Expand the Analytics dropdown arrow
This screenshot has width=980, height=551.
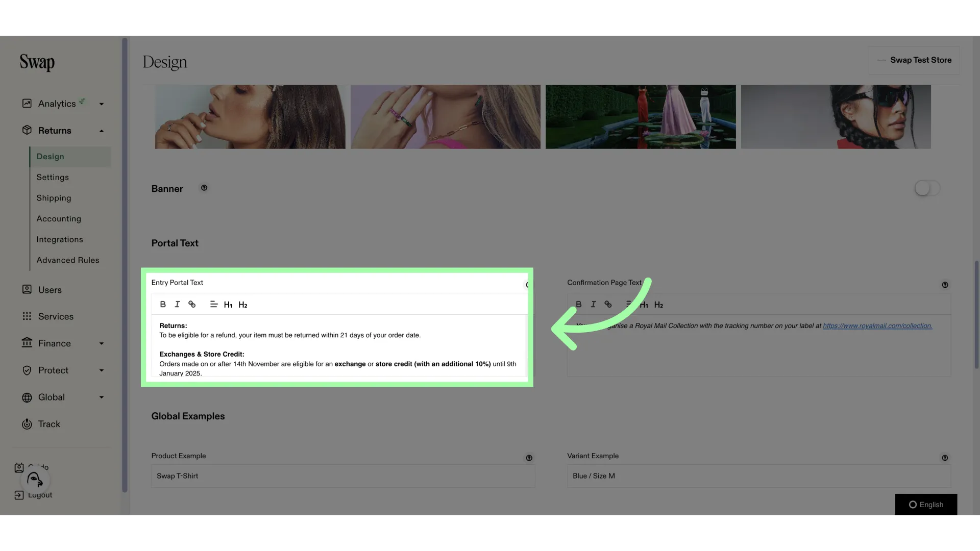(x=102, y=104)
